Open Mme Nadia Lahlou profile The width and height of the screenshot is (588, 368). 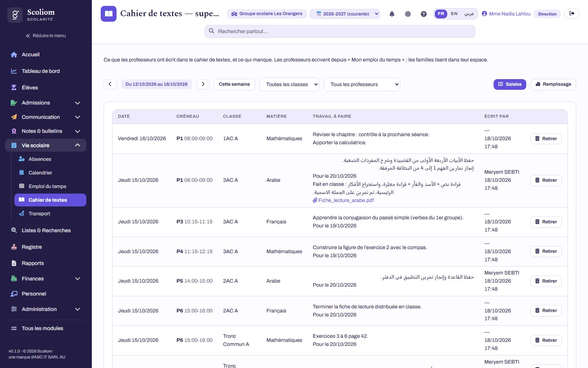506,14
